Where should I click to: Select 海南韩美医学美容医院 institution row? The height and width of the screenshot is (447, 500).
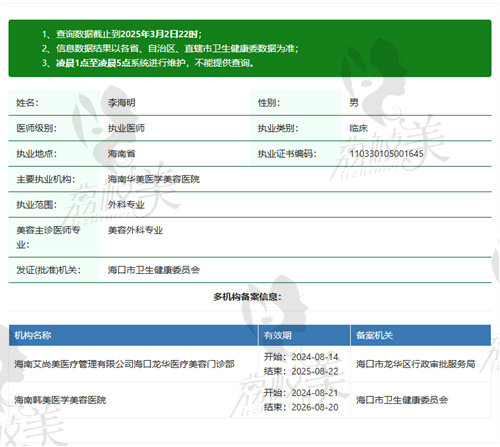click(60, 400)
